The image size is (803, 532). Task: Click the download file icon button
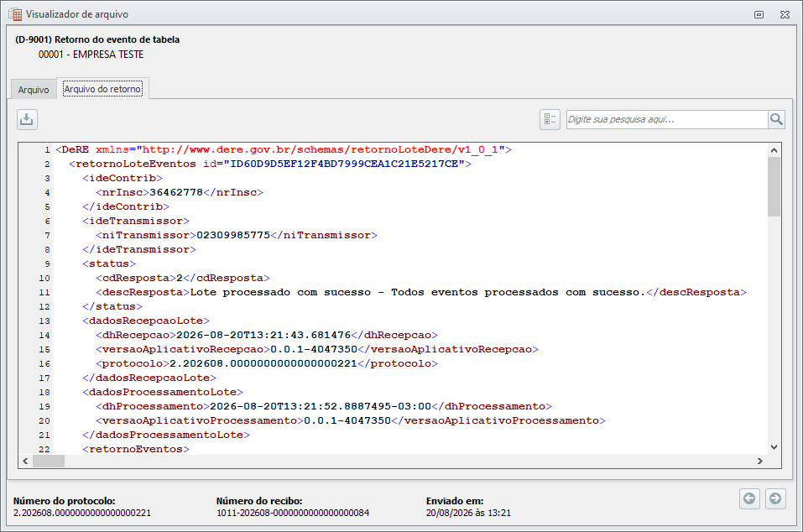[x=27, y=120]
